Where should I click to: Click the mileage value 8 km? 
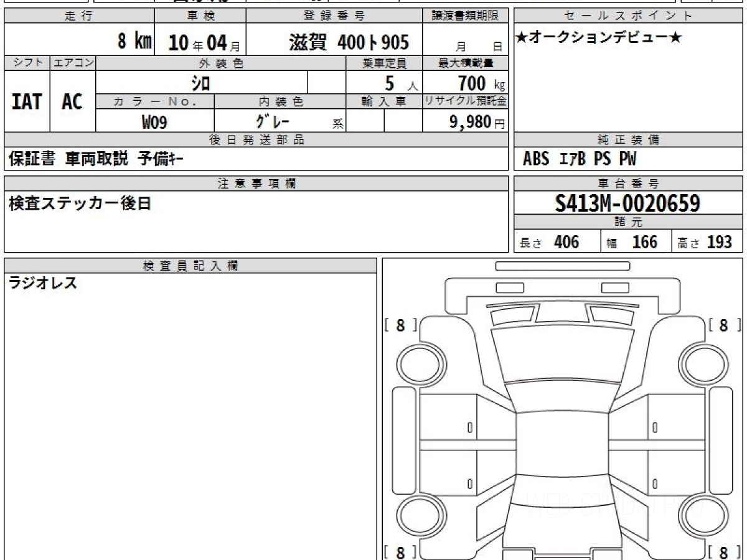[134, 42]
